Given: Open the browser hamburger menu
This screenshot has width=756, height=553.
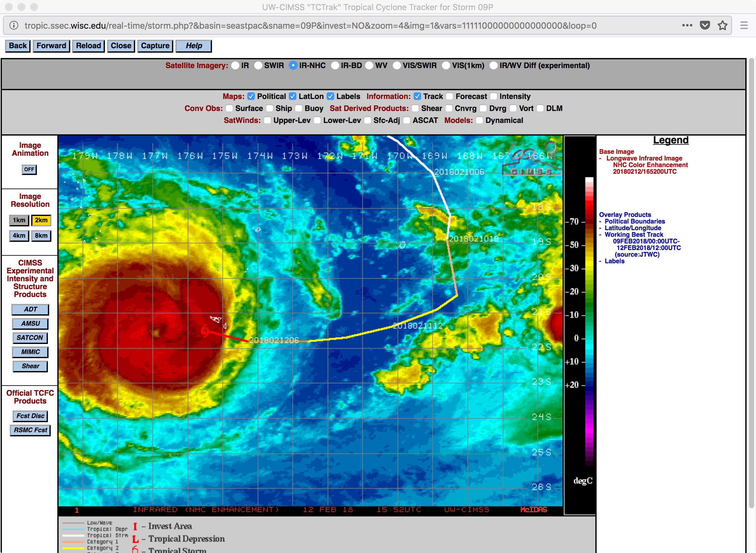Looking at the screenshot, I should 744,26.
